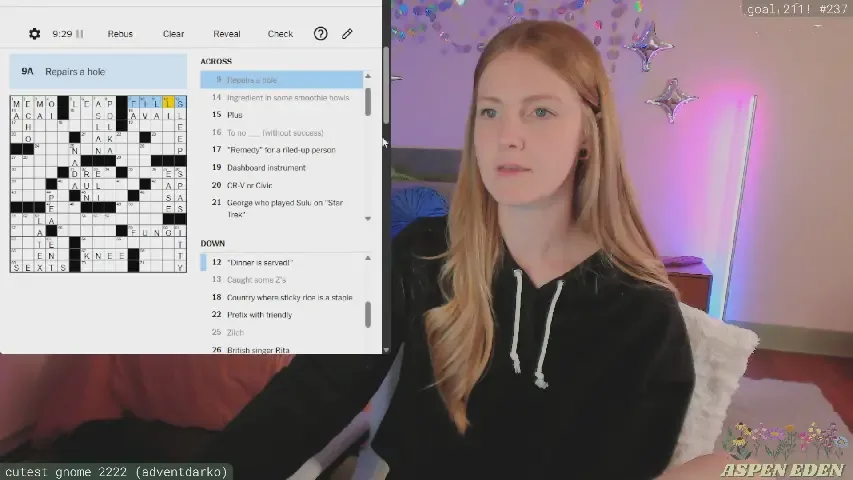The image size is (853, 480).
Task: Click the Down list scroll-up arrow
Action: point(368,258)
